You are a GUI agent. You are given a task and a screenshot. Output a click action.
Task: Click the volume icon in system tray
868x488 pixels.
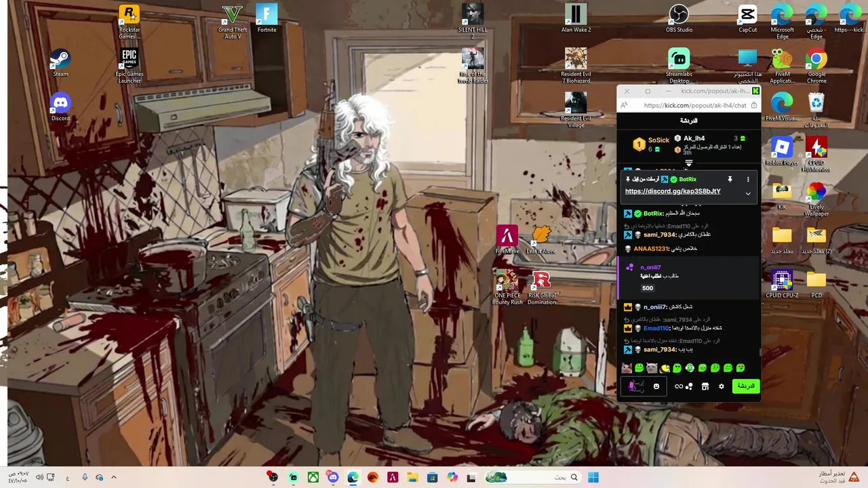[x=39, y=477]
